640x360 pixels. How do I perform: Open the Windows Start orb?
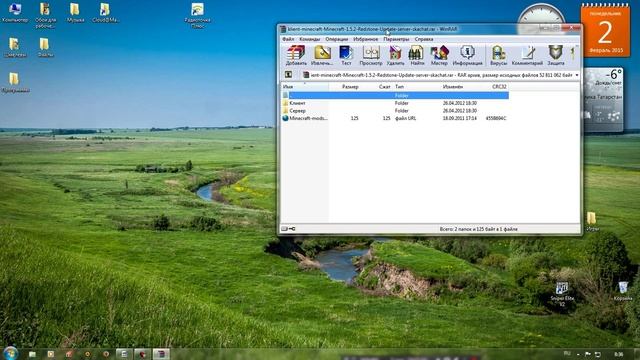11,353
